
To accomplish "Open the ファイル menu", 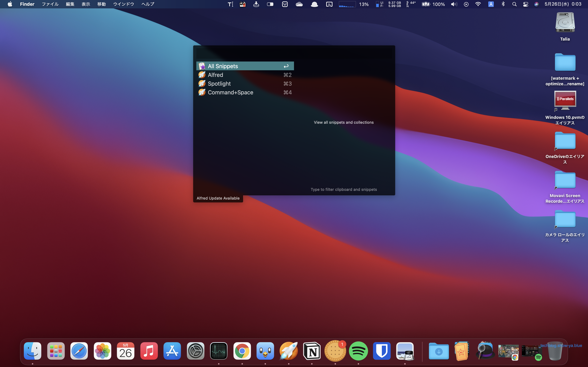I will (50, 4).
